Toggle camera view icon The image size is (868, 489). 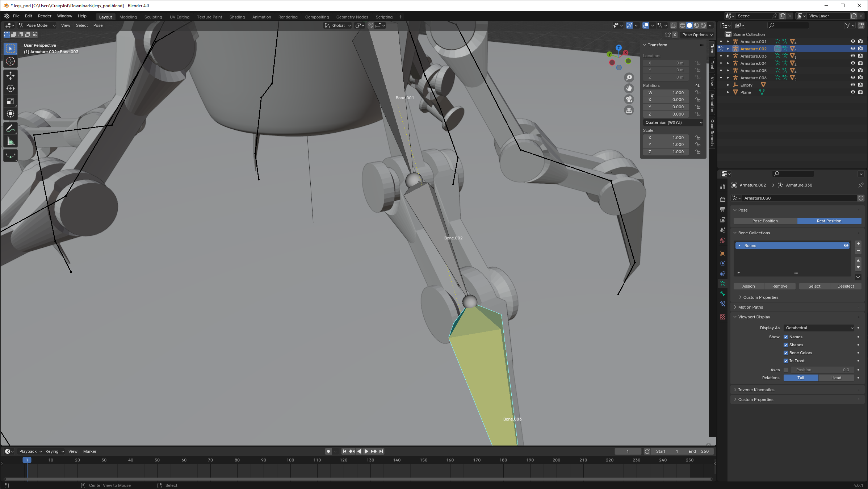click(x=629, y=99)
